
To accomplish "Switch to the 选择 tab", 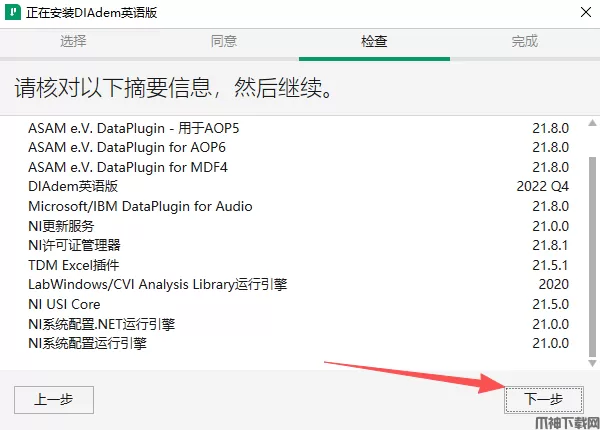I will (73, 41).
